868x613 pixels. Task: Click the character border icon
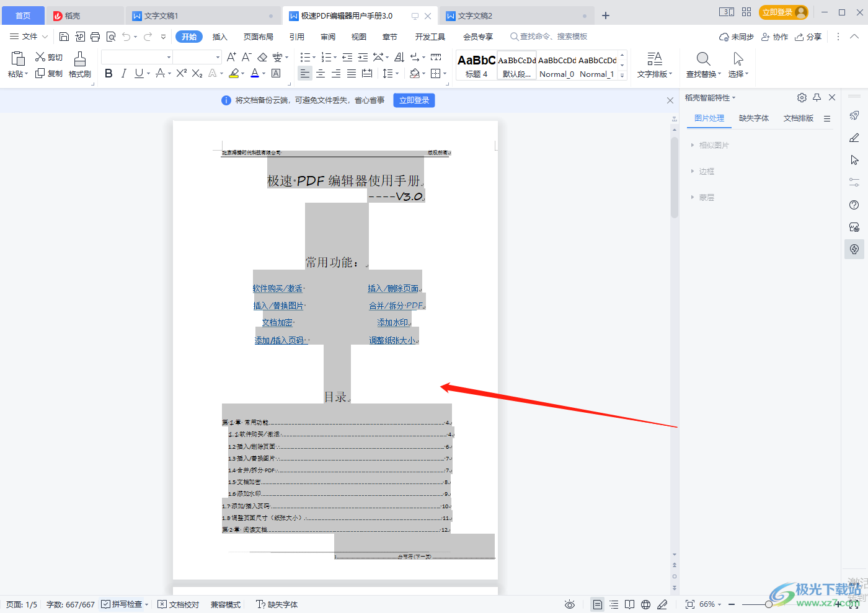click(277, 73)
